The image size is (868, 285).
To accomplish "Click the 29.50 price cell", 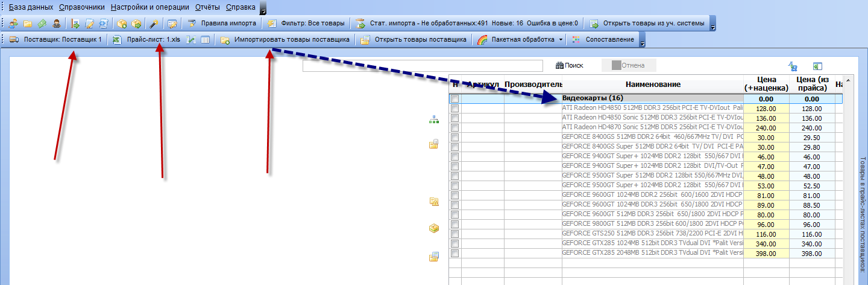I will pyautogui.click(x=812, y=137).
